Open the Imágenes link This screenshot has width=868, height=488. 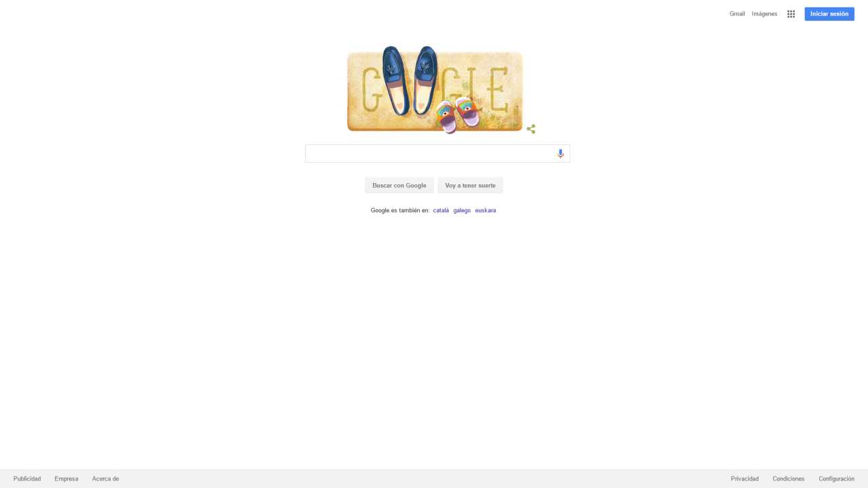pos(764,14)
